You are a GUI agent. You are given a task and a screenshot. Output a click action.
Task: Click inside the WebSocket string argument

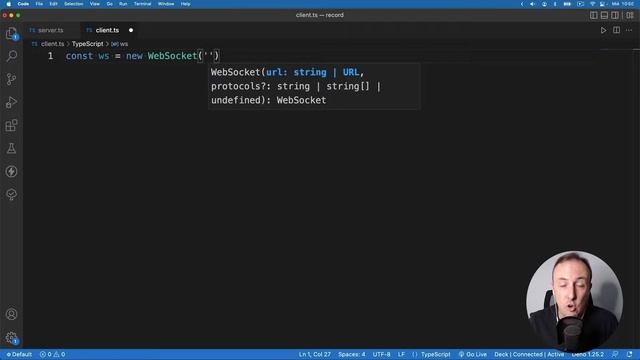point(209,56)
